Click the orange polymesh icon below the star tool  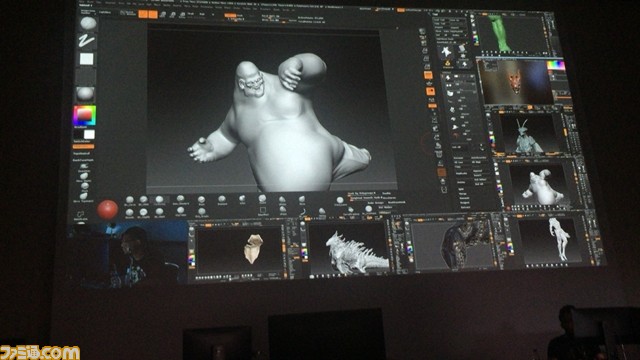447,63
